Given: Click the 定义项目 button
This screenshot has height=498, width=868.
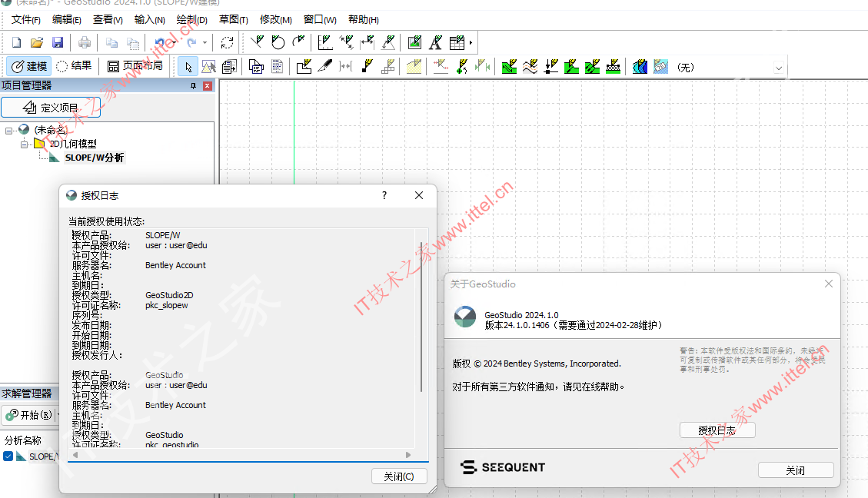Looking at the screenshot, I should (51, 108).
